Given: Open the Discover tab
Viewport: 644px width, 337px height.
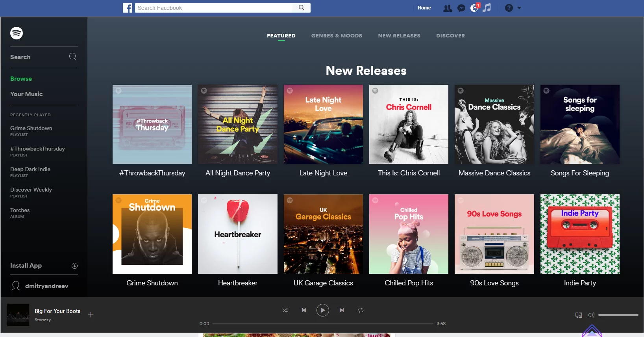Looking at the screenshot, I should pyautogui.click(x=450, y=35).
